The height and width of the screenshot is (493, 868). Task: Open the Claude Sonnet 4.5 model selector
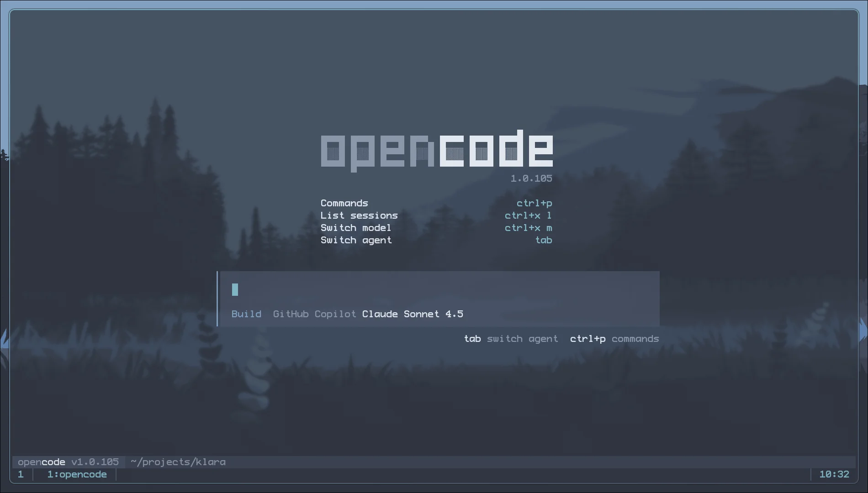[412, 314]
